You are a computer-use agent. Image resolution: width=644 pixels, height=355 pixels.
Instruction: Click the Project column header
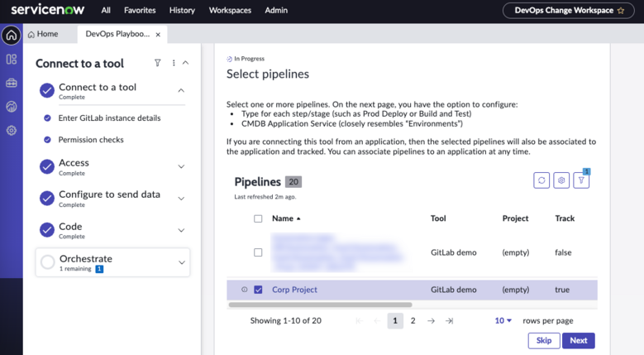click(x=515, y=218)
